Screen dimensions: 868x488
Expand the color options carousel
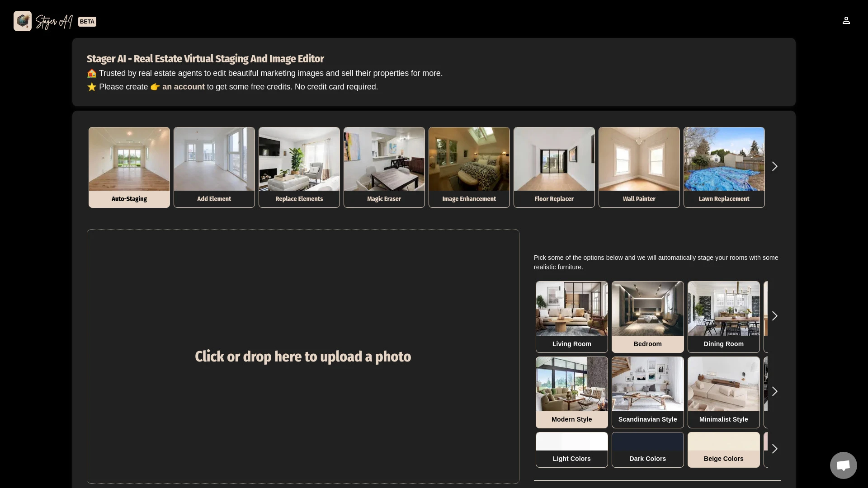tap(775, 449)
